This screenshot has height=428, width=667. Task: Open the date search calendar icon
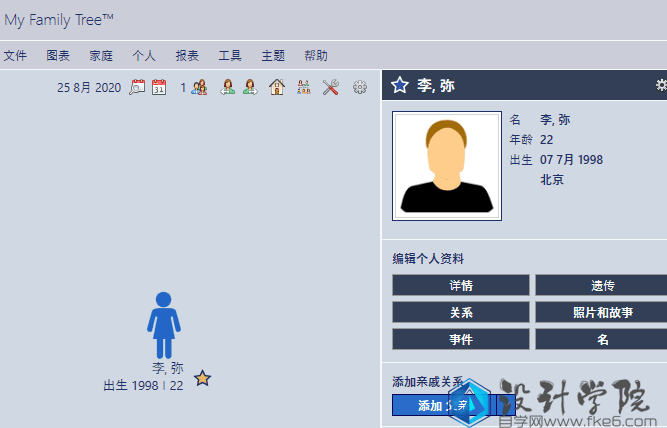point(137,87)
